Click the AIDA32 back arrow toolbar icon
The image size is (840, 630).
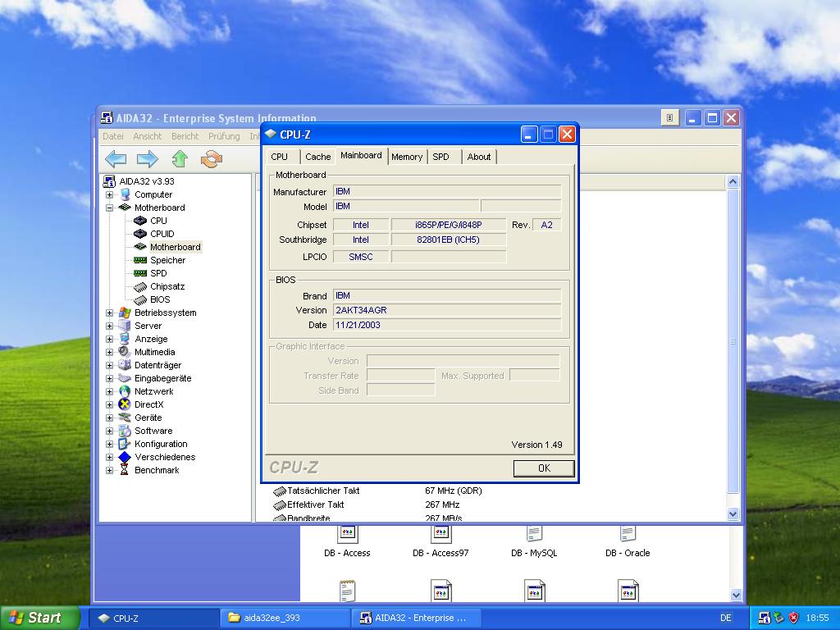116,159
